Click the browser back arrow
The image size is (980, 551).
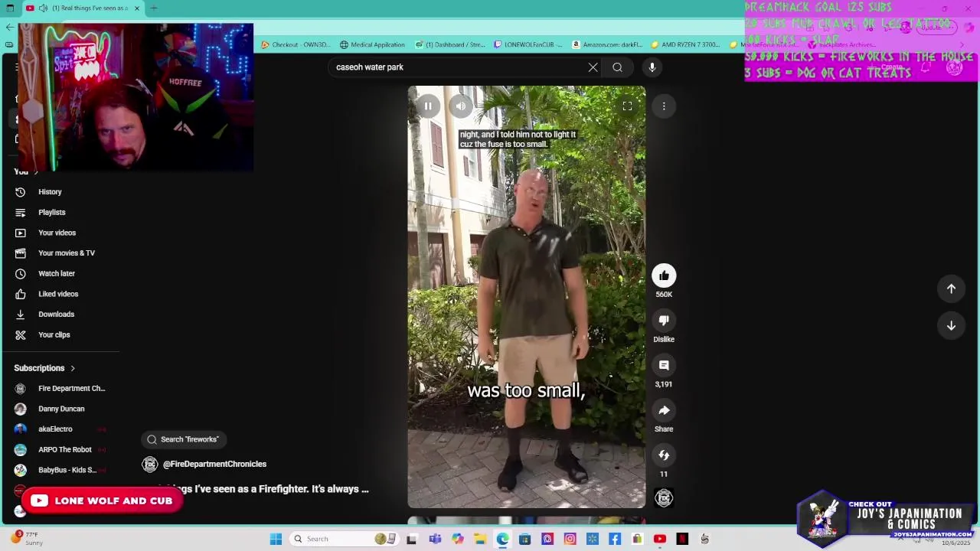[9, 28]
